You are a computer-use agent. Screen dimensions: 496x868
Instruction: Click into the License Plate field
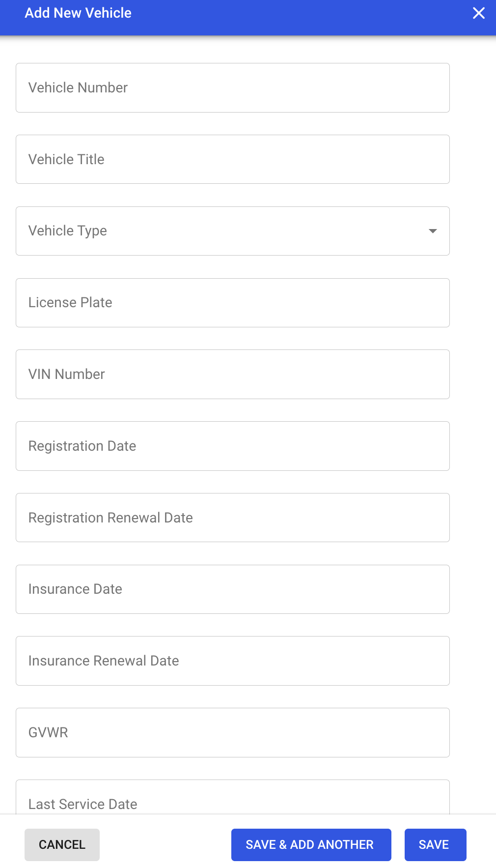point(233,303)
